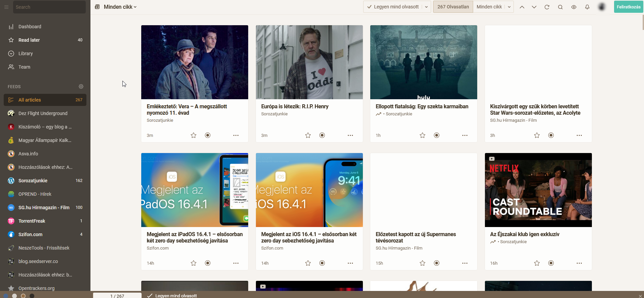Open more options for iOS 16.4.1 article
Image resolution: width=644 pixels, height=298 pixels.
(350, 263)
